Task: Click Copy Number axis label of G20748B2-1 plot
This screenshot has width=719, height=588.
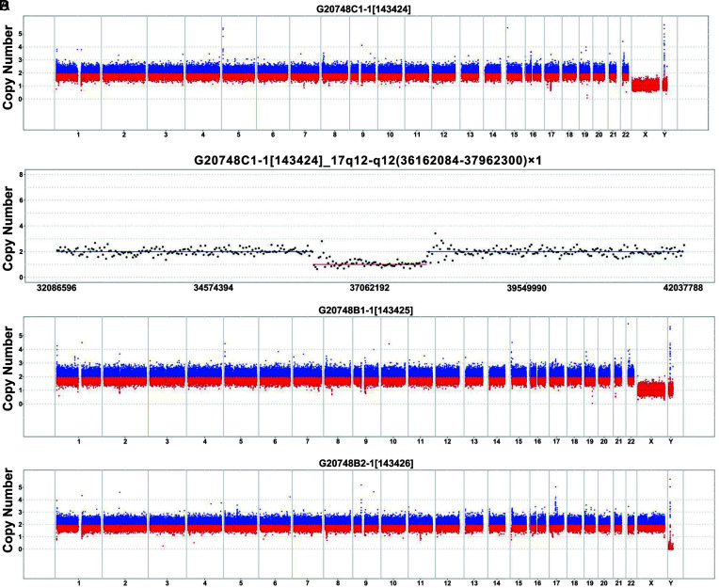Action: (x=8, y=511)
